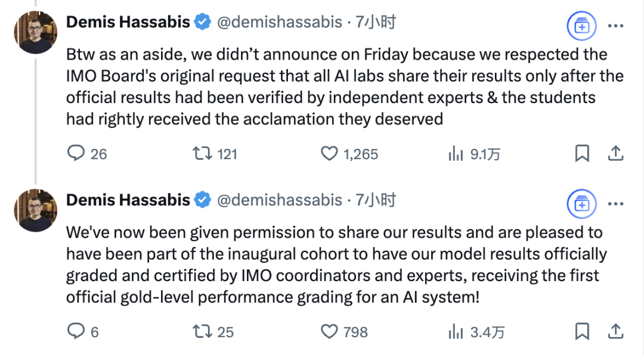
Task: Like the tweet with 798 likes
Action: [329, 331]
